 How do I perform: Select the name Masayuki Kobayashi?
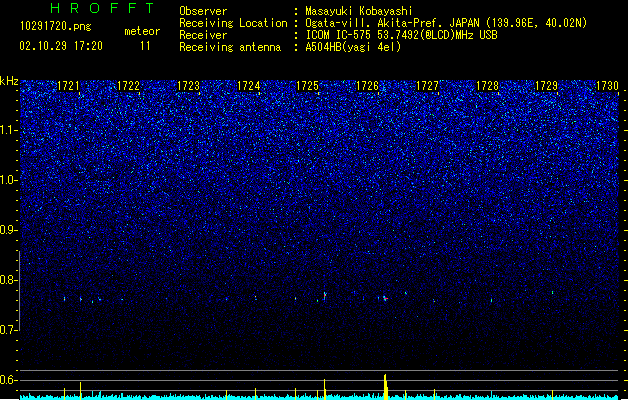click(359, 11)
